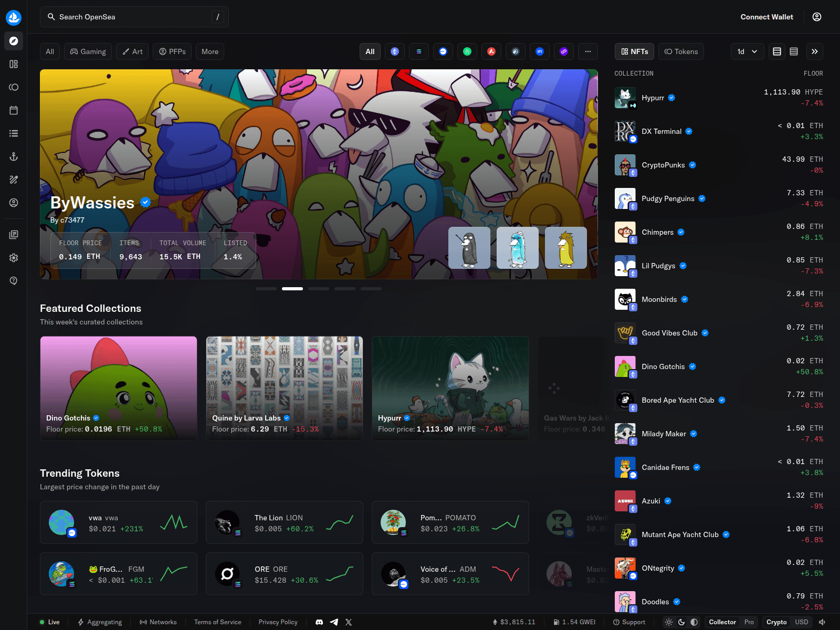This screenshot has height=630, width=840.
Task: Open the Help question-mark icon in sidebar
Action: click(x=14, y=281)
